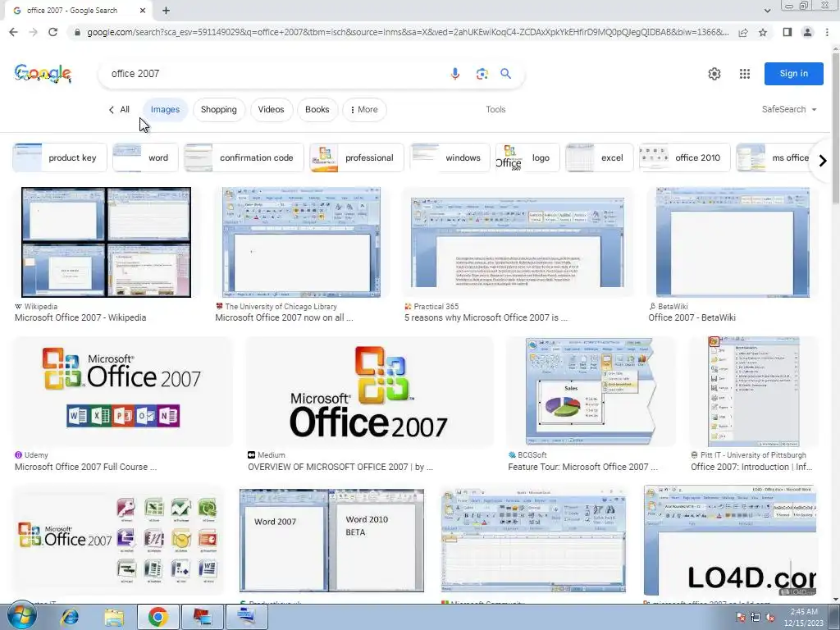Click the browser forward arrow
This screenshot has width=840, height=630.
click(33, 32)
